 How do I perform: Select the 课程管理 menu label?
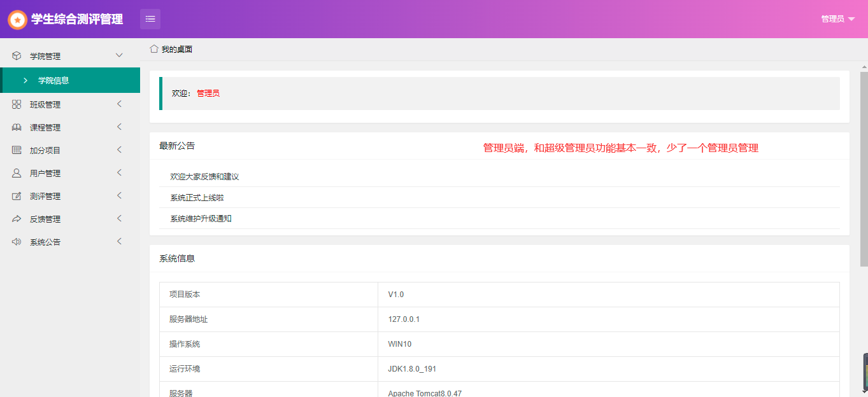45,127
